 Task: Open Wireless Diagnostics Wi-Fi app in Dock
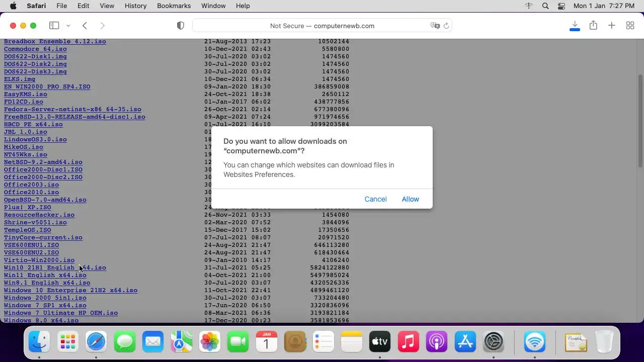pyautogui.click(x=534, y=342)
